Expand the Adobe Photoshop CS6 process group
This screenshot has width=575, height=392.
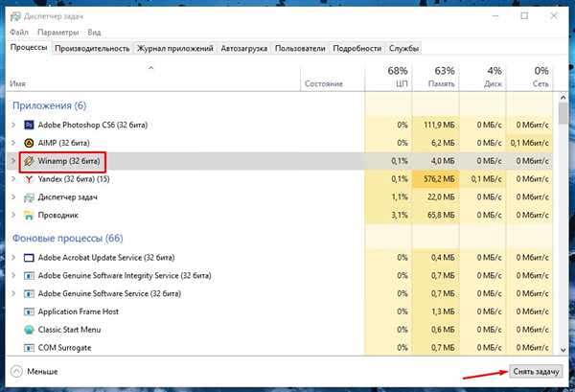pyautogui.click(x=13, y=125)
